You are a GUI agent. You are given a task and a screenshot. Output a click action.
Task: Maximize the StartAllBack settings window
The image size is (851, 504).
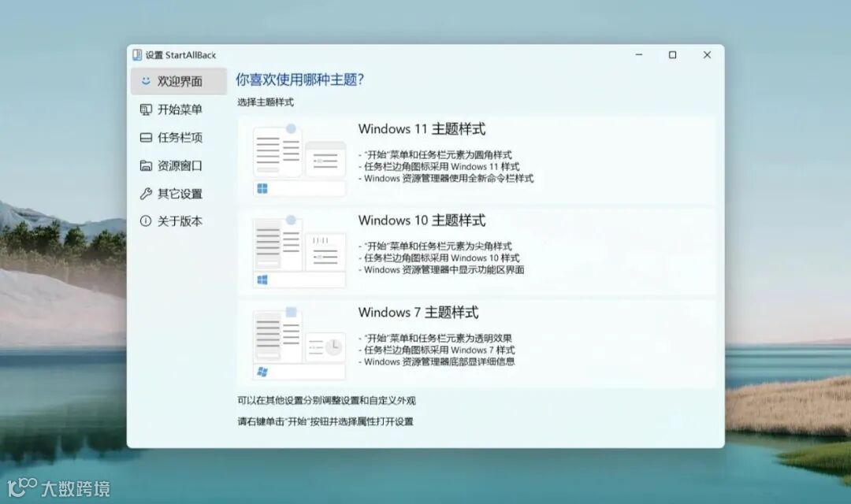click(x=672, y=55)
